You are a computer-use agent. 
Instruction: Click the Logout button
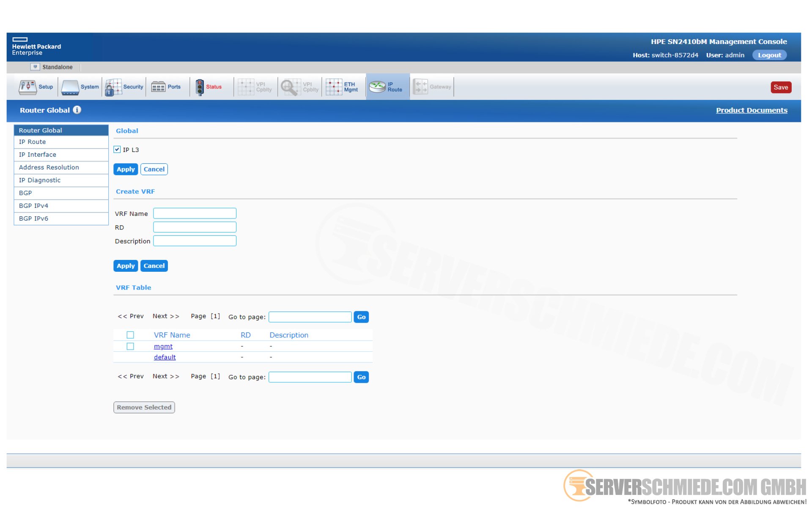pos(769,55)
